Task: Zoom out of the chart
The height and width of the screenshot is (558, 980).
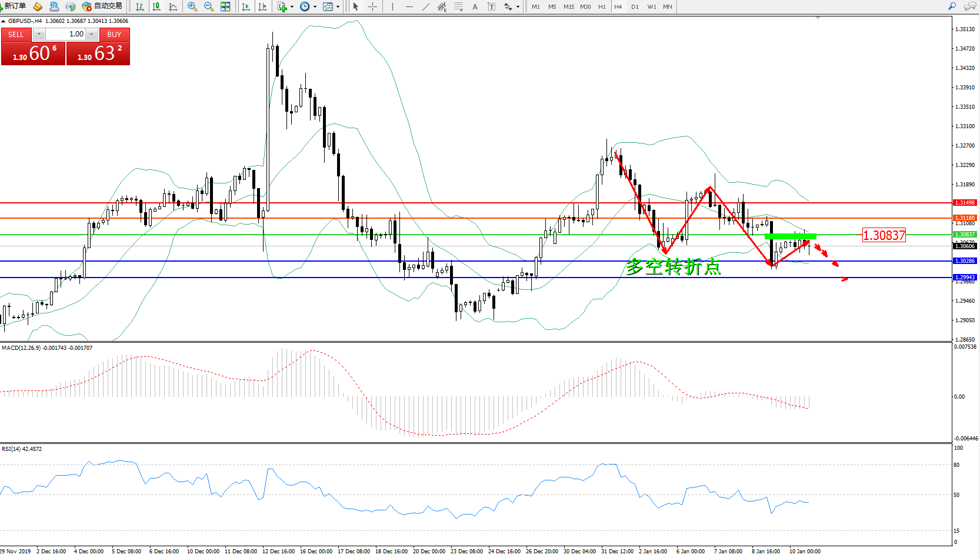Action: [x=209, y=6]
